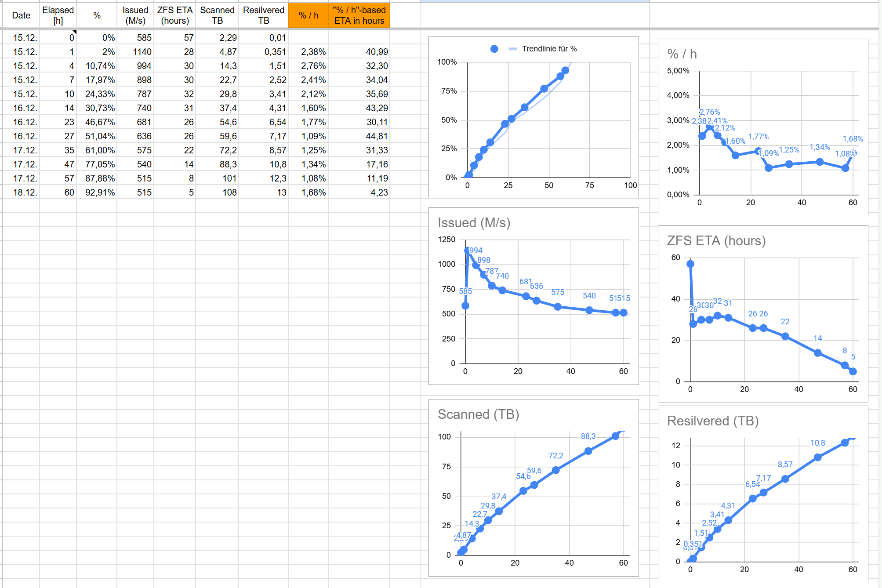Select the Elapsed [h] header cell

(x=58, y=15)
